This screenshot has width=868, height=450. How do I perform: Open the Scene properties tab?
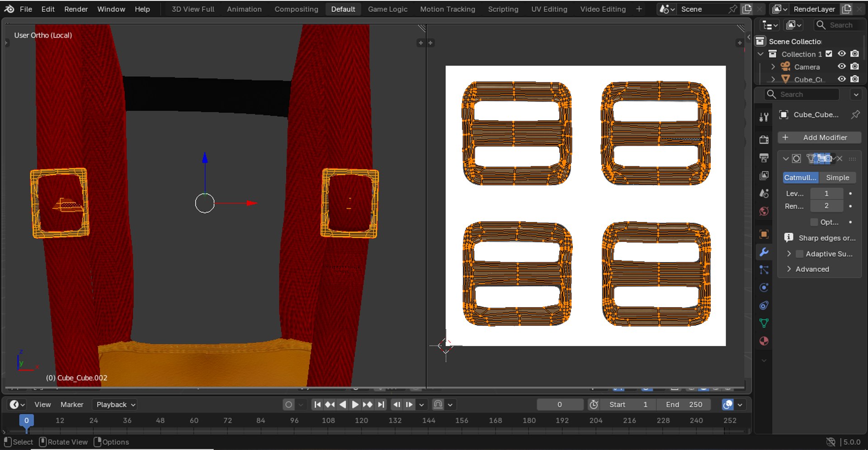click(x=764, y=194)
